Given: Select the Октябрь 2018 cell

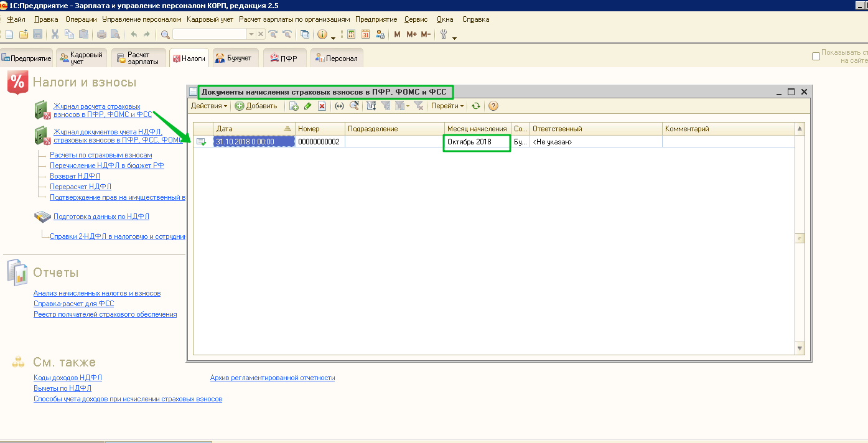Looking at the screenshot, I should tap(477, 142).
